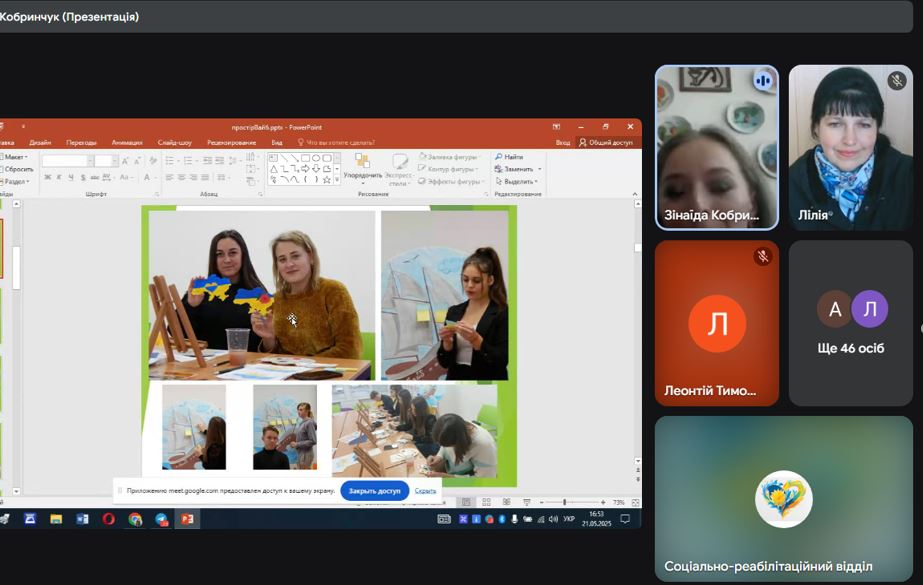This screenshot has height=585, width=923.
Task: Open the Windows notification center icon
Action: click(x=625, y=519)
